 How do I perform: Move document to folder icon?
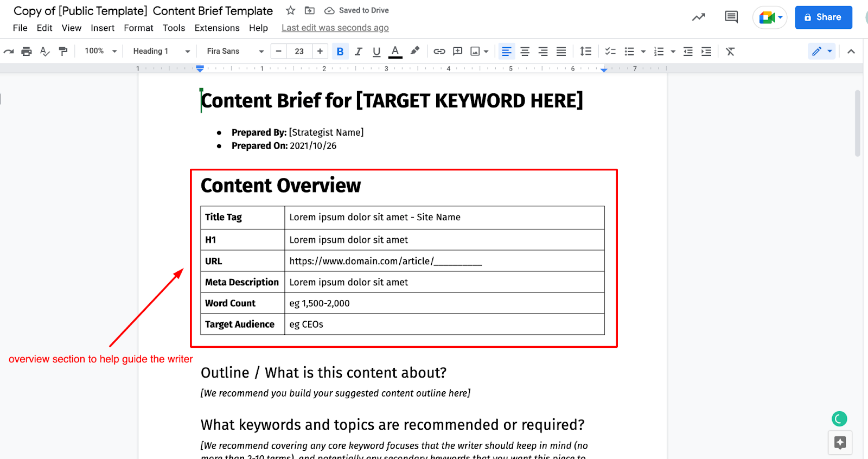310,10
